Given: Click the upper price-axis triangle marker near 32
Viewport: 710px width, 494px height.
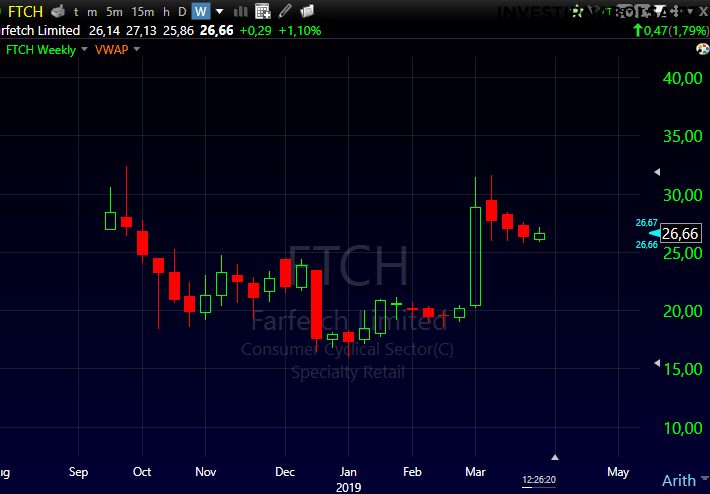Looking at the screenshot, I should [657, 172].
